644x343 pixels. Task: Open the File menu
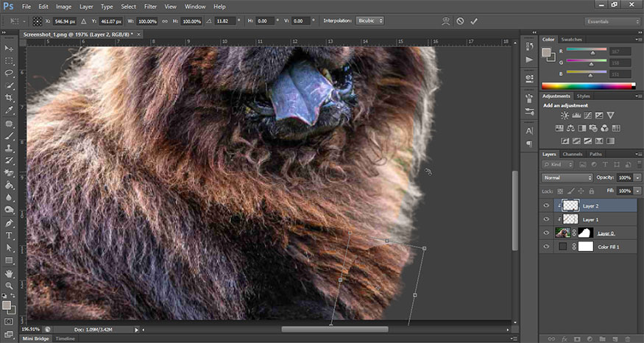(26, 7)
